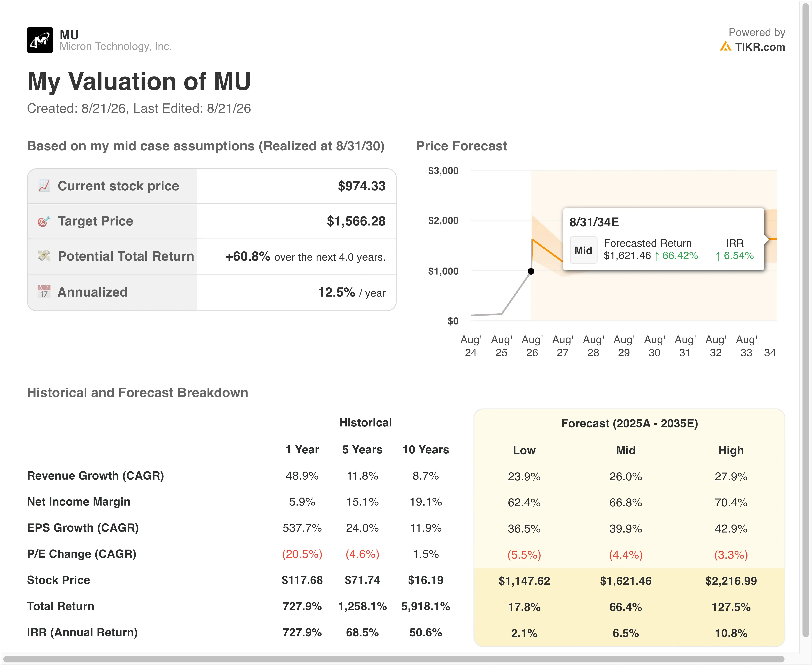Click the money icon beside Potential Total Return

click(x=44, y=256)
